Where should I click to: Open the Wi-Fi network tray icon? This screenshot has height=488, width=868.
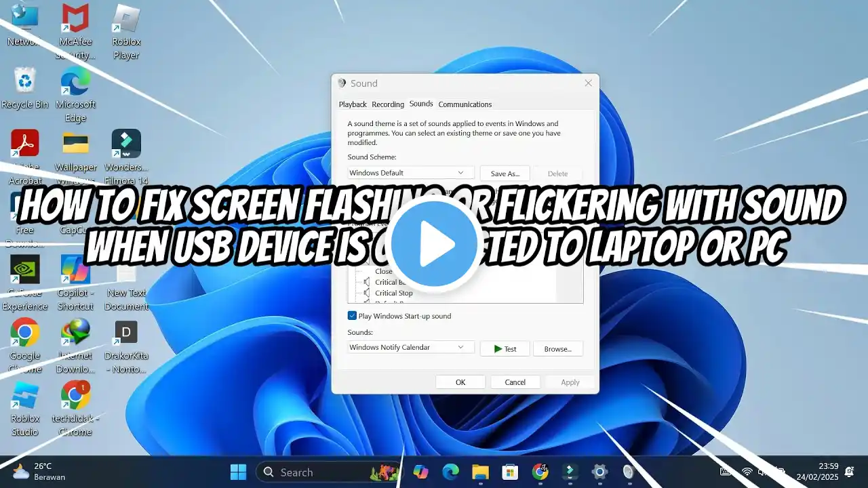tap(747, 472)
